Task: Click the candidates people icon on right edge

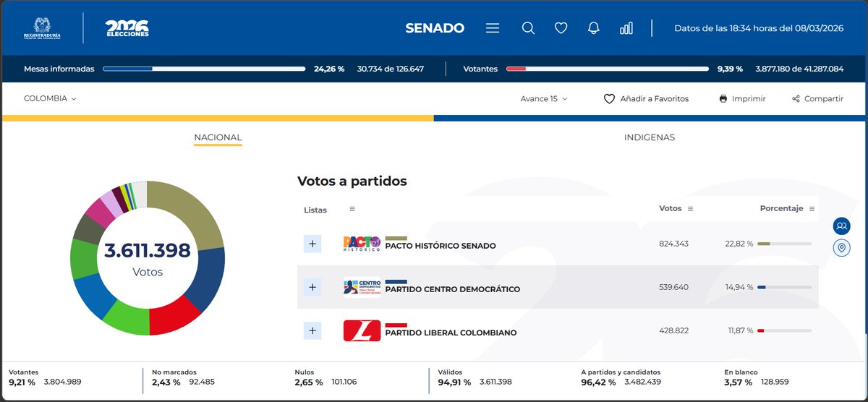Action: pyautogui.click(x=841, y=226)
